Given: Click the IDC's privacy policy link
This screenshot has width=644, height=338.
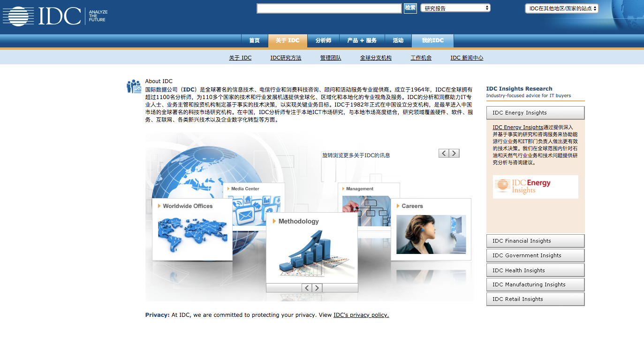Looking at the screenshot, I should point(361,315).
